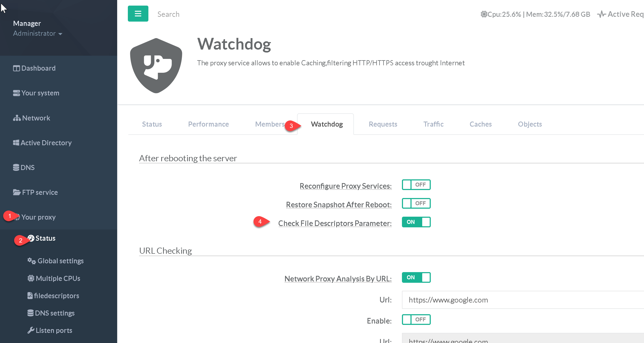Open Global settings in sidebar
644x343 pixels.
pos(60,261)
